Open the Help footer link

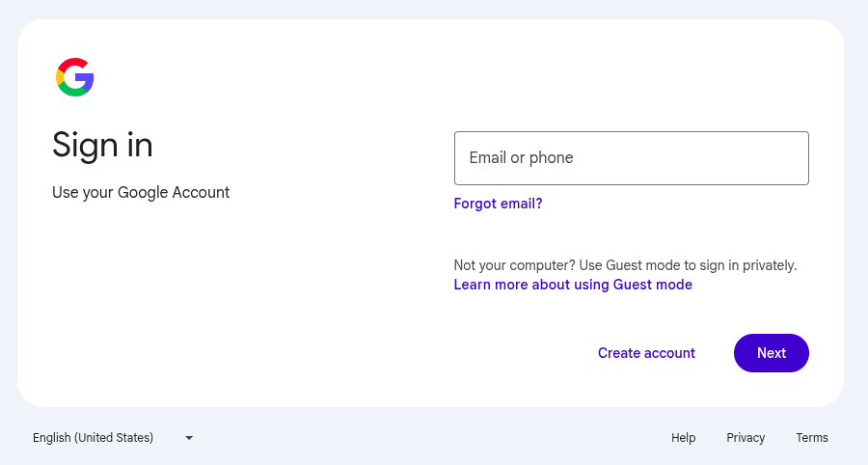[x=683, y=438]
